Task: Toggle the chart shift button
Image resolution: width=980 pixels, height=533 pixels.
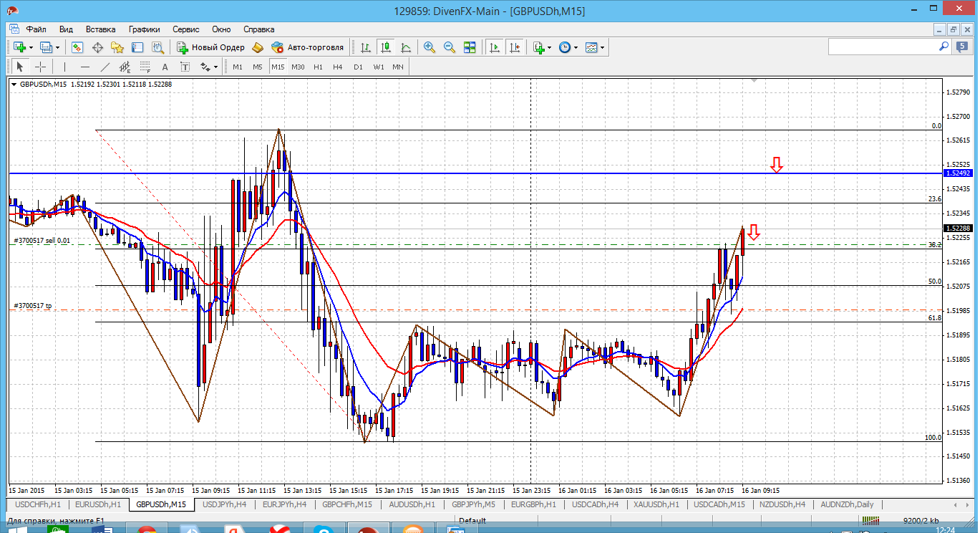Action: coord(514,47)
